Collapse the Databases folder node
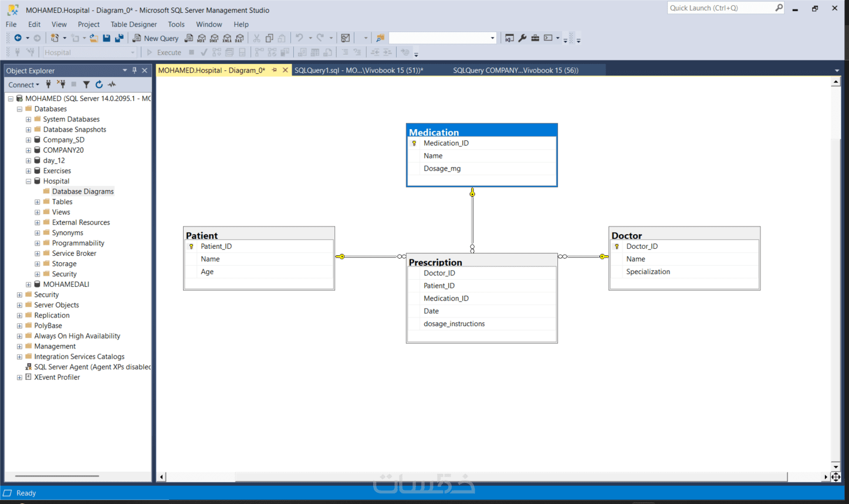The image size is (849, 504). point(19,109)
